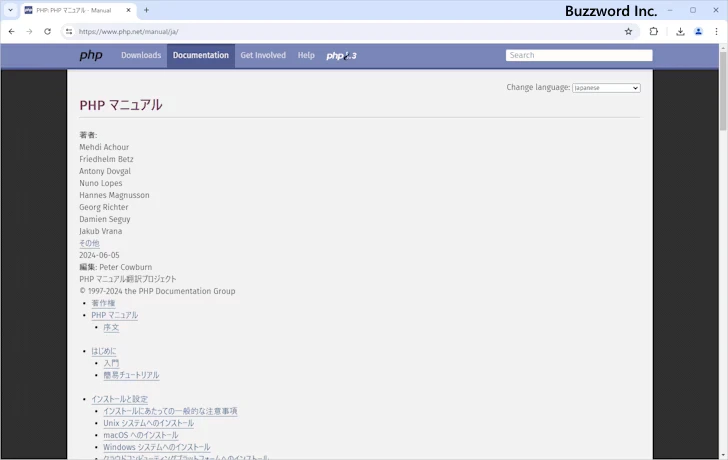
Task: Open Unix システムへのインストール link
Action: (149, 423)
